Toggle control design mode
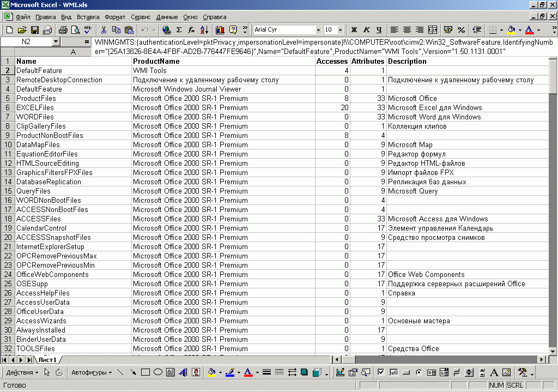This screenshot has height=392, width=558. [x=340, y=372]
